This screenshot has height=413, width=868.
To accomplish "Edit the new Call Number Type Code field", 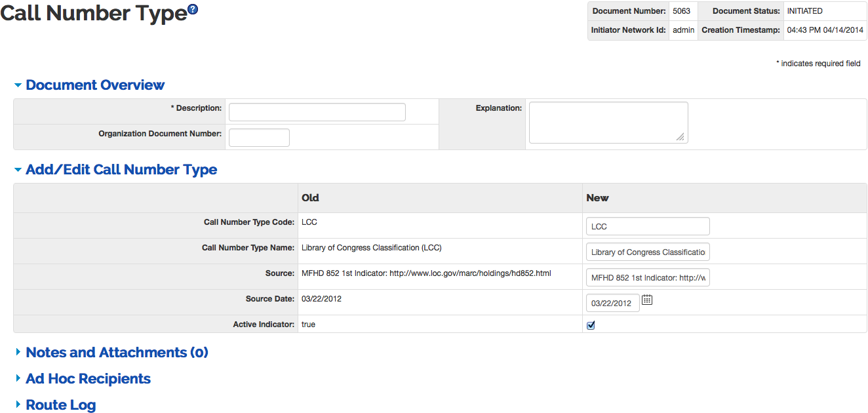I will tap(648, 226).
